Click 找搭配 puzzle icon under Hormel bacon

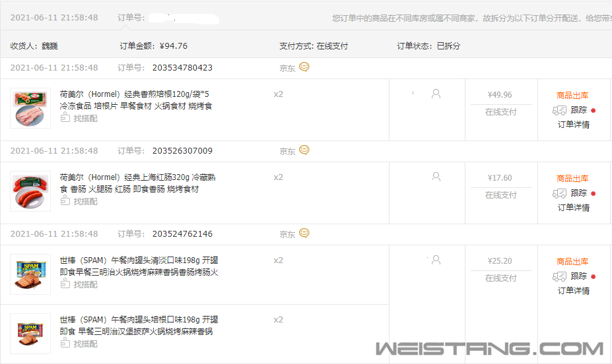click(x=65, y=117)
